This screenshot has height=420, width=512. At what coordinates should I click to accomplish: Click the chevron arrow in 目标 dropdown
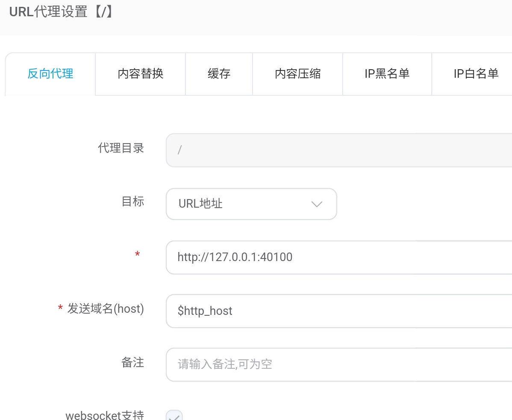pyautogui.click(x=317, y=204)
